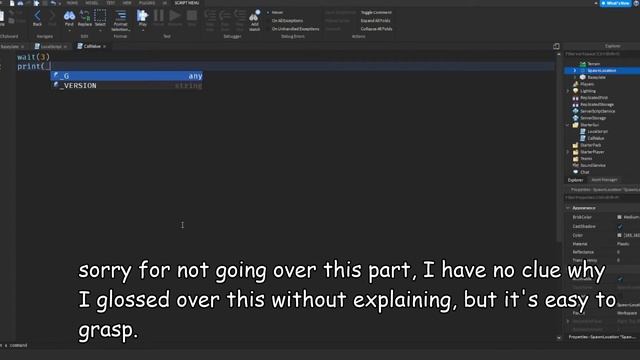
Task: Expand the SpawnLocation tree arrow
Action: [x=575, y=71]
